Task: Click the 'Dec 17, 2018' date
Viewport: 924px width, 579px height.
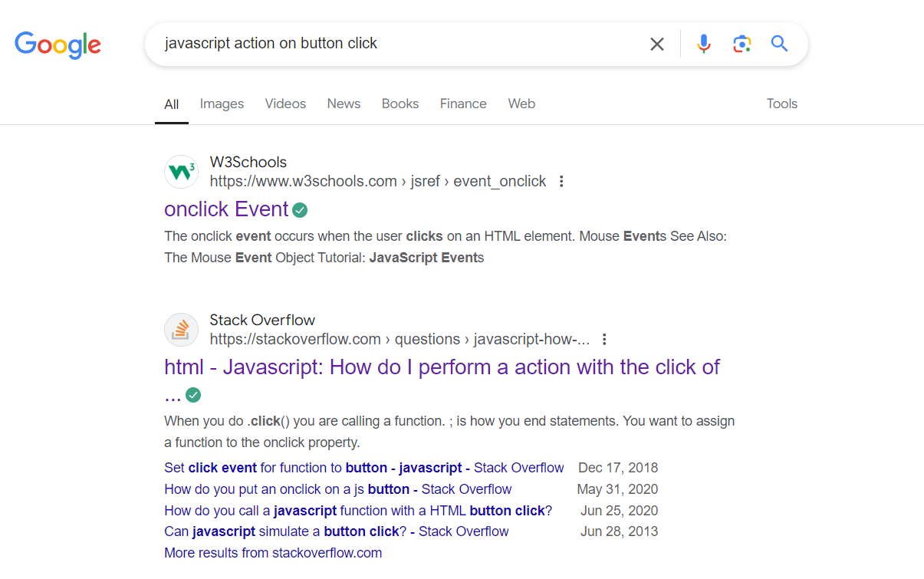Action: click(x=618, y=468)
